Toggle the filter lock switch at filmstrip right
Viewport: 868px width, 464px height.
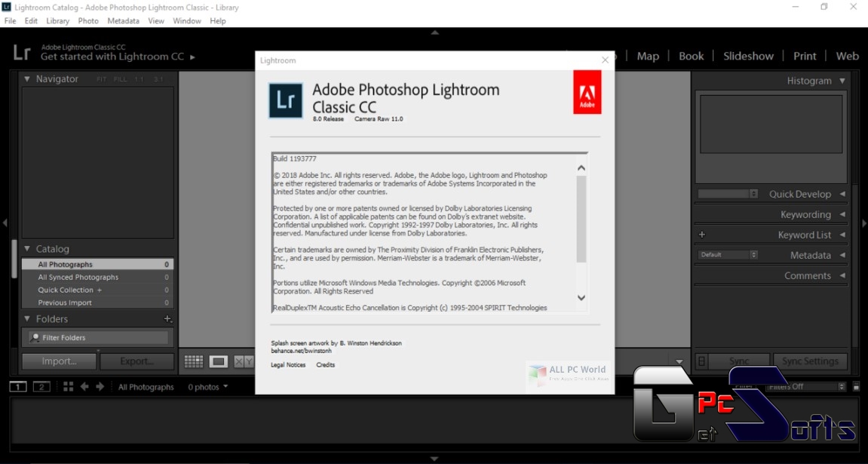[x=857, y=386]
